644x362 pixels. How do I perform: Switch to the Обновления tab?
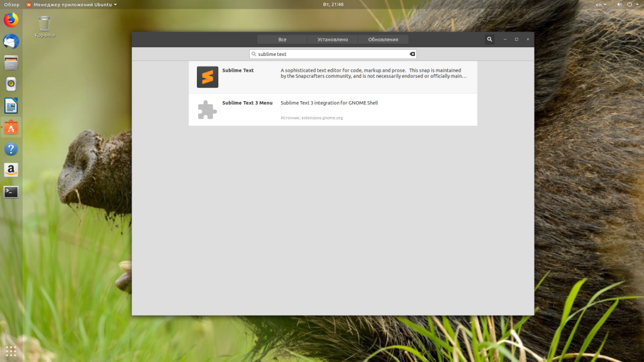(x=383, y=40)
